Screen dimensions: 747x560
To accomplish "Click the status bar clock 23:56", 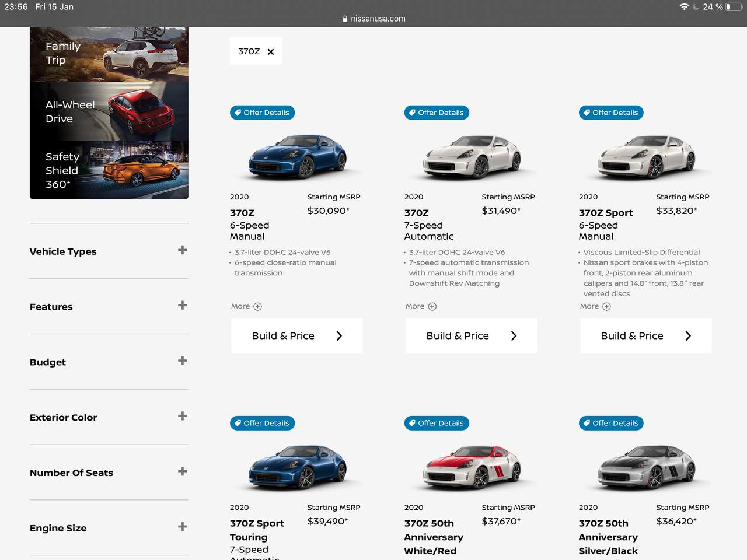I will pyautogui.click(x=16, y=7).
